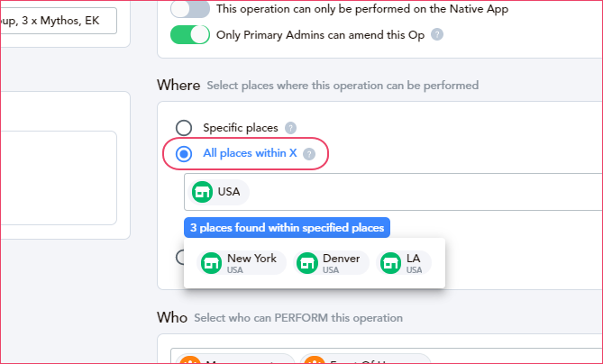
Task: Click the 3 places found badge
Action: coord(287,228)
